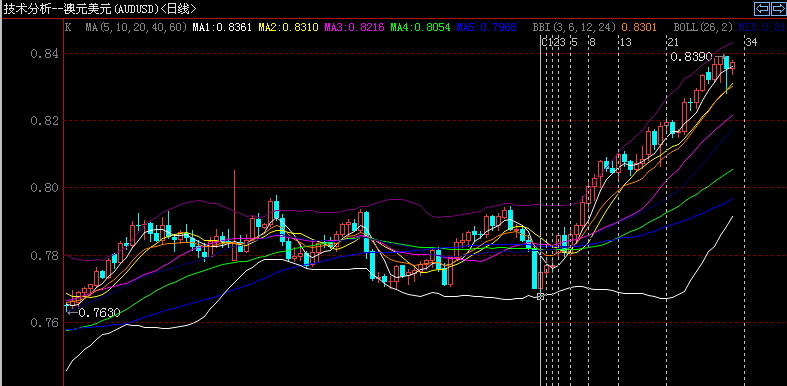Click the candle with very long upper wick
This screenshot has width=787, height=386.
(234, 216)
